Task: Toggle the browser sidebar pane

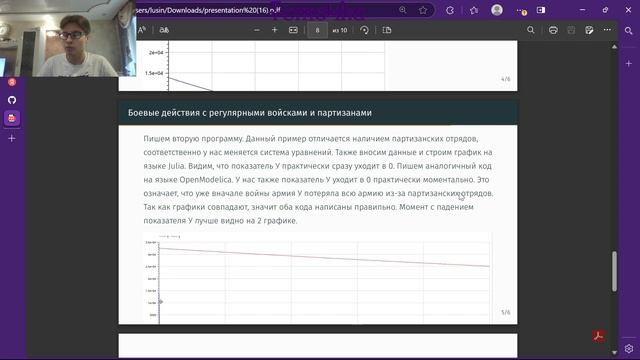Action: 541,10
